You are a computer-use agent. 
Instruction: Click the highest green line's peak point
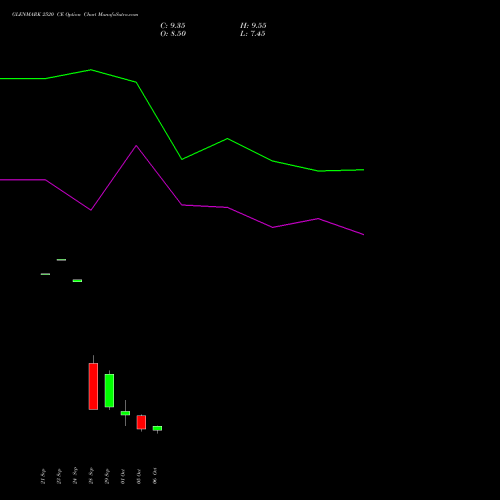[91, 70]
